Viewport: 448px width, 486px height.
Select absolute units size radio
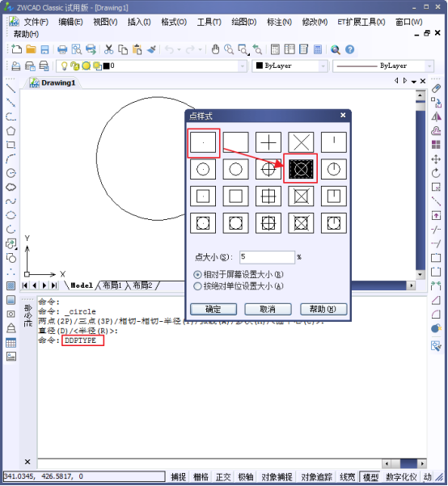click(x=197, y=286)
